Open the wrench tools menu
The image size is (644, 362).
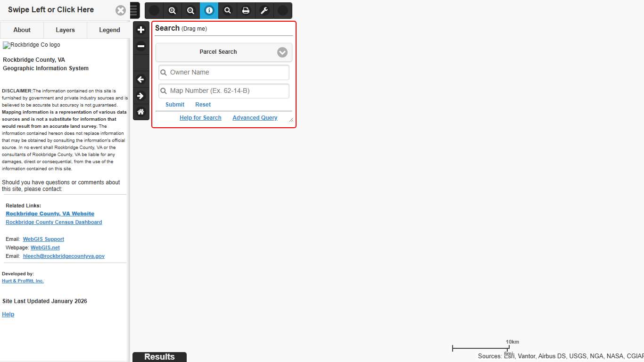click(x=264, y=10)
